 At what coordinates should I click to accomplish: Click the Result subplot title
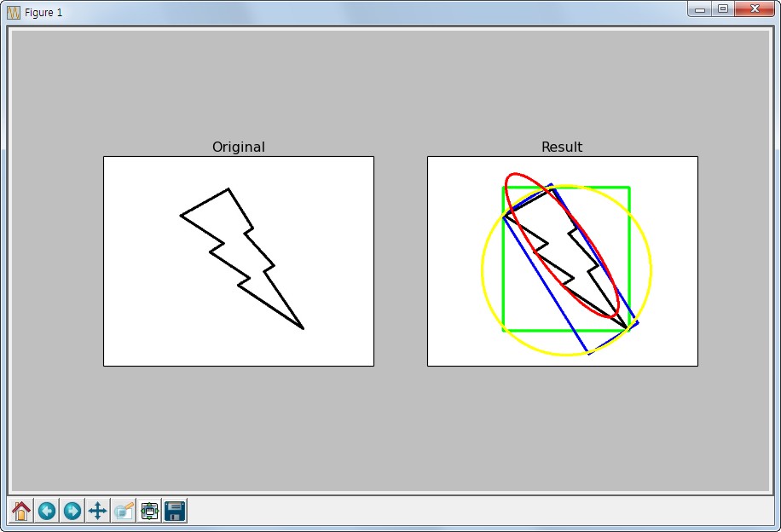562,147
